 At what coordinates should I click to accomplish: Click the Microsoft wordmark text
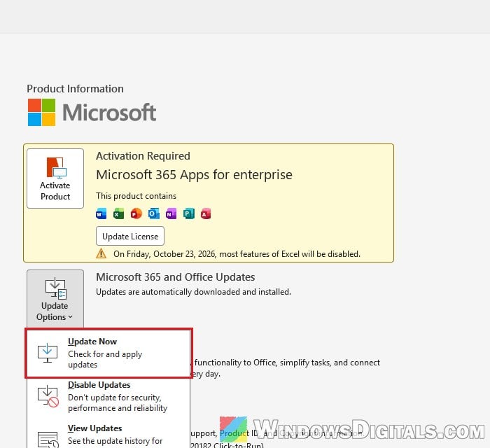pos(109,113)
